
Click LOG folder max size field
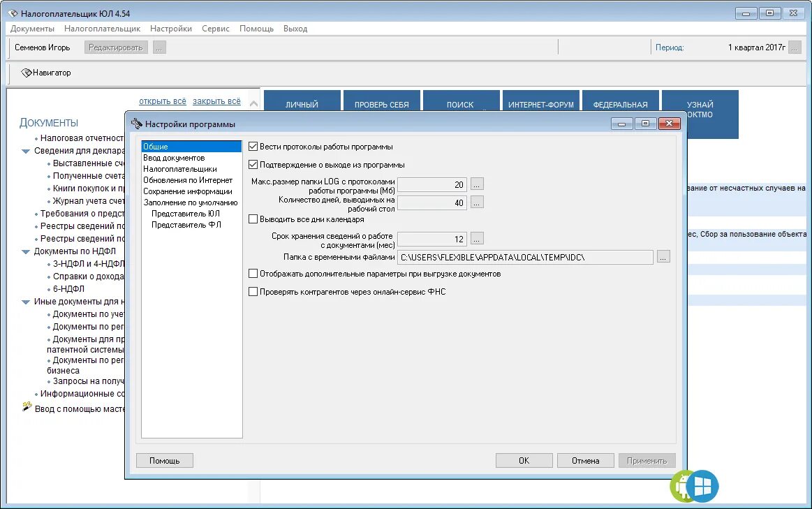pos(432,184)
